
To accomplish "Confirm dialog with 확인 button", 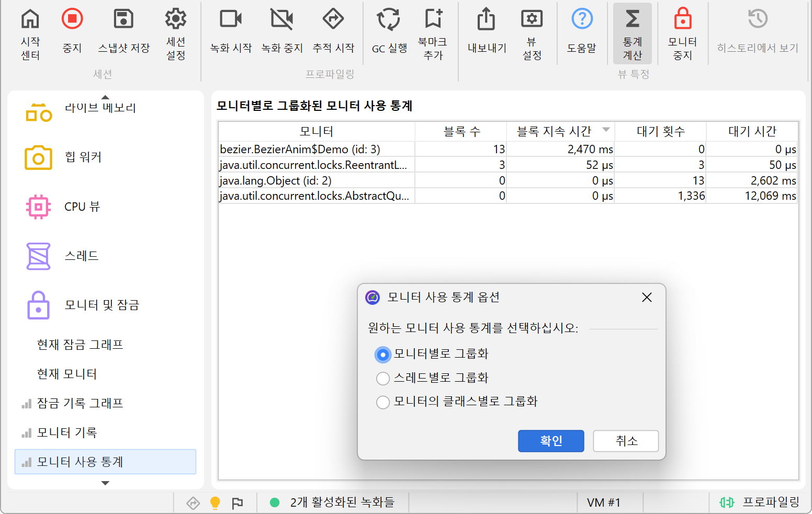I will (551, 441).
